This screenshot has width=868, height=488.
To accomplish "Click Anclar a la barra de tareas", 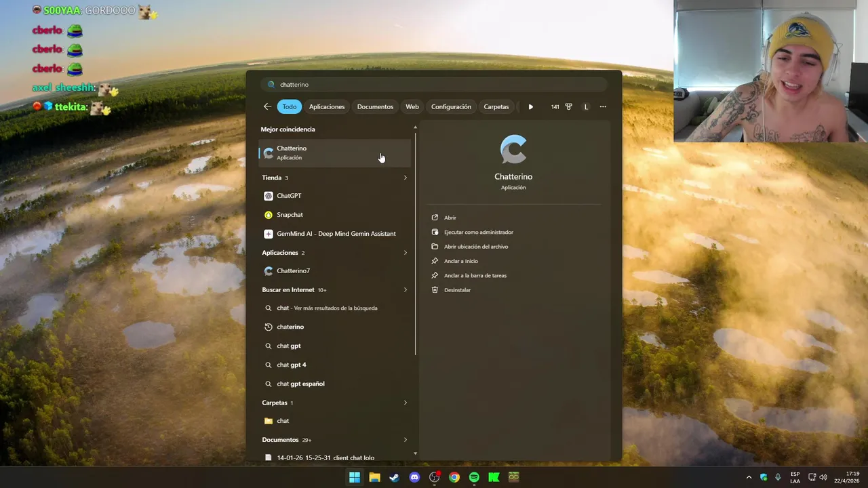I will click(x=475, y=275).
